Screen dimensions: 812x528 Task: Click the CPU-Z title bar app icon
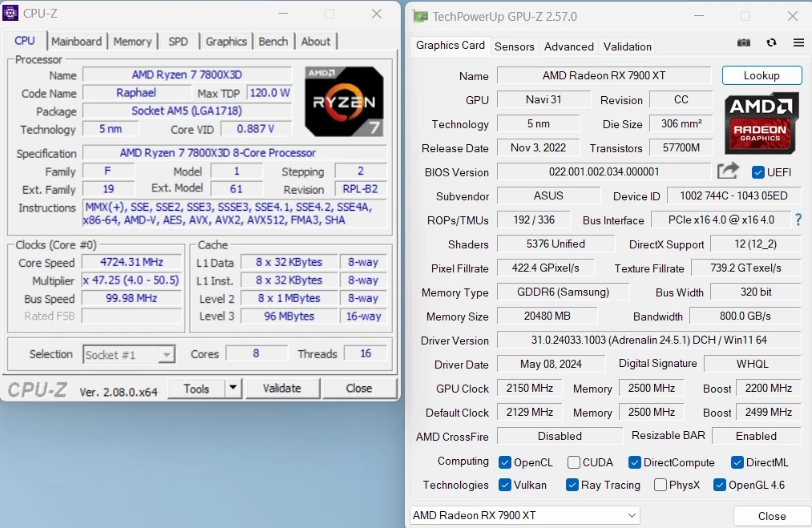10,13
